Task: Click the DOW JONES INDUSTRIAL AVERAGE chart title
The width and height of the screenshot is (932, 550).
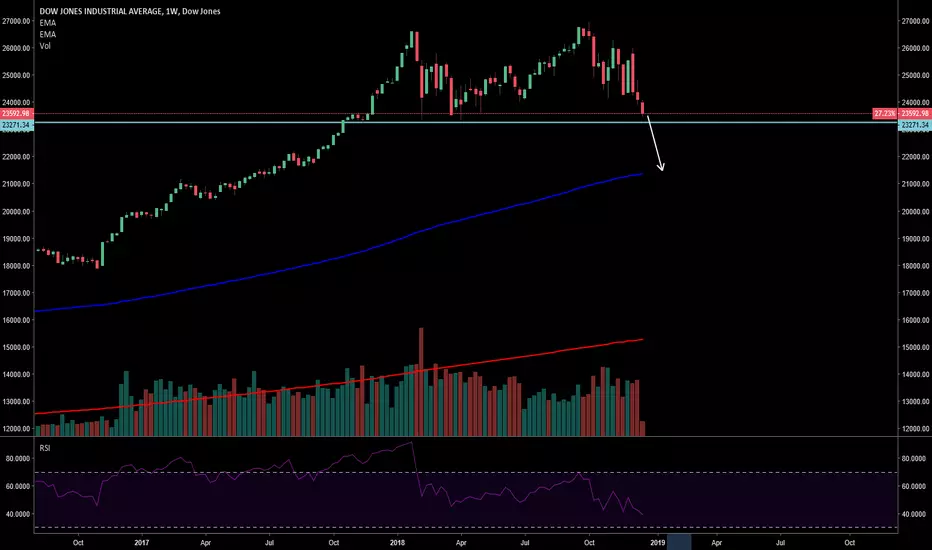Action: pos(130,11)
